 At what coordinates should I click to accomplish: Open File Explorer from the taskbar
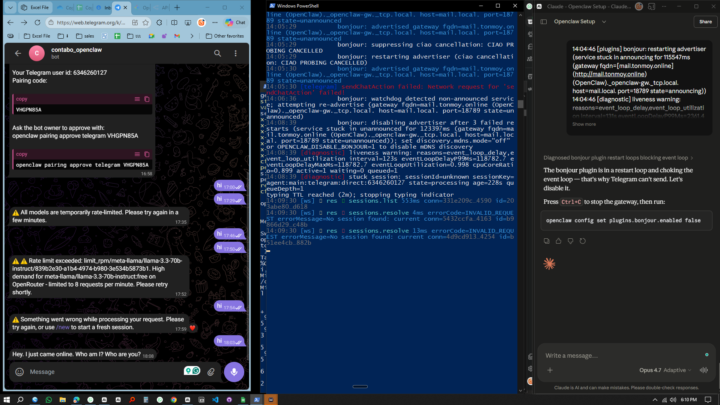click(x=62, y=400)
